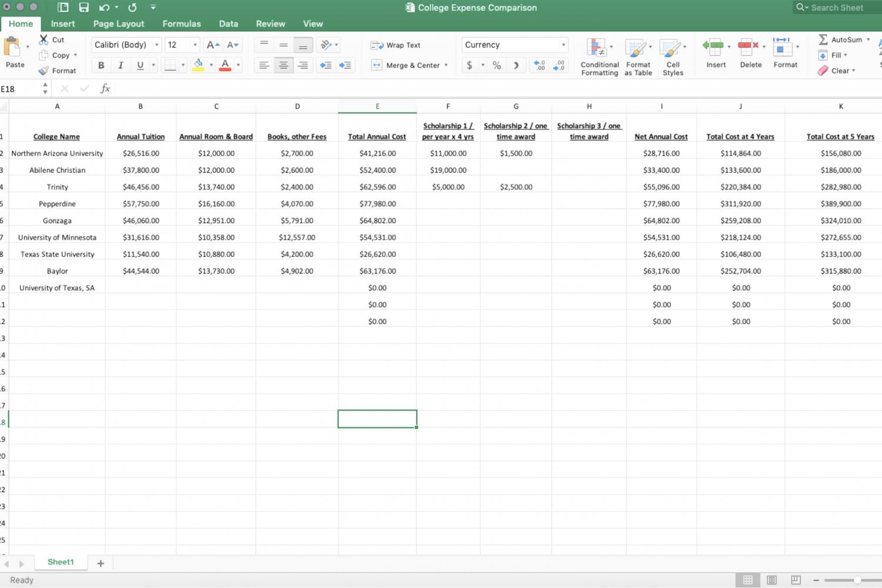Image resolution: width=882 pixels, height=588 pixels.
Task: Click the Save floppy disk icon
Action: [x=83, y=8]
